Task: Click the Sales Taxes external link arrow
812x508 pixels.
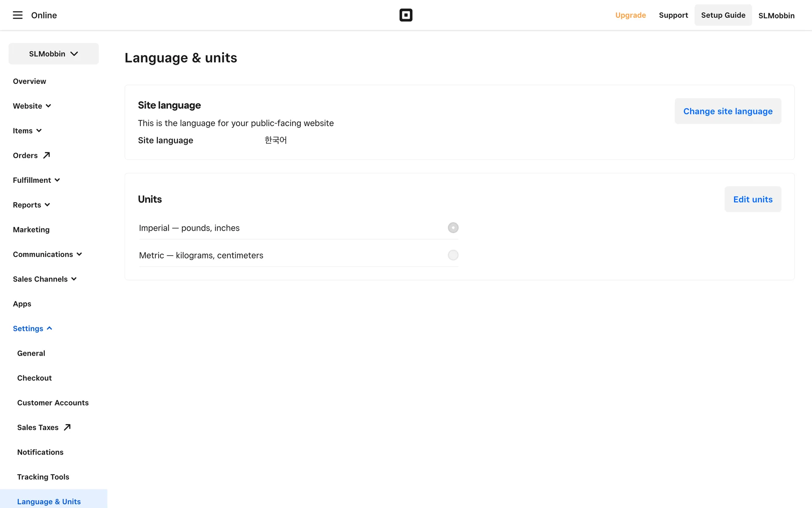Action: coord(67,427)
